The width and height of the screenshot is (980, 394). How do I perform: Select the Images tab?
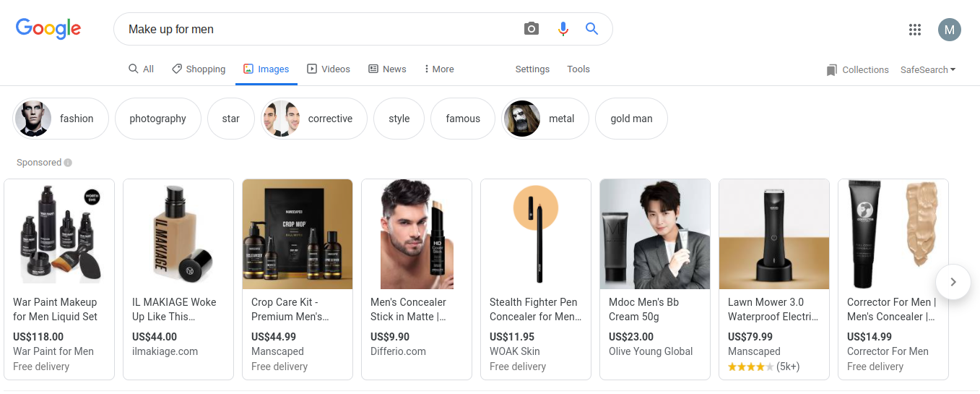tap(266, 69)
